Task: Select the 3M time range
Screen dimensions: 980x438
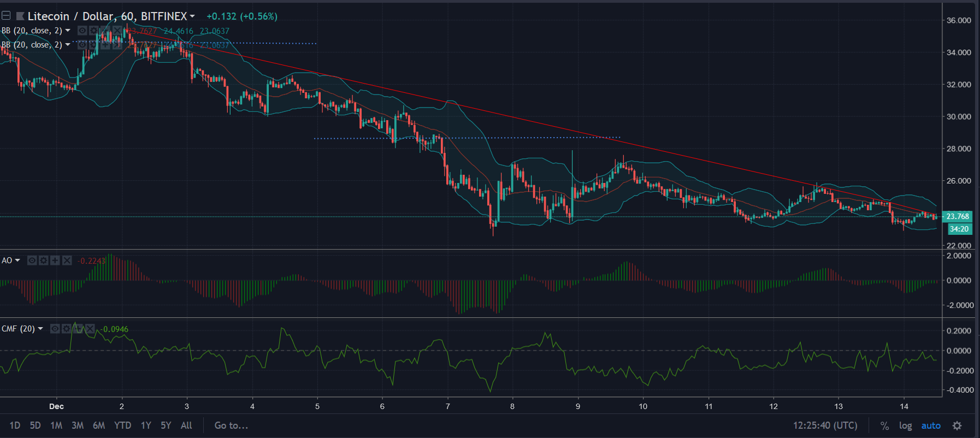Action: pyautogui.click(x=78, y=425)
